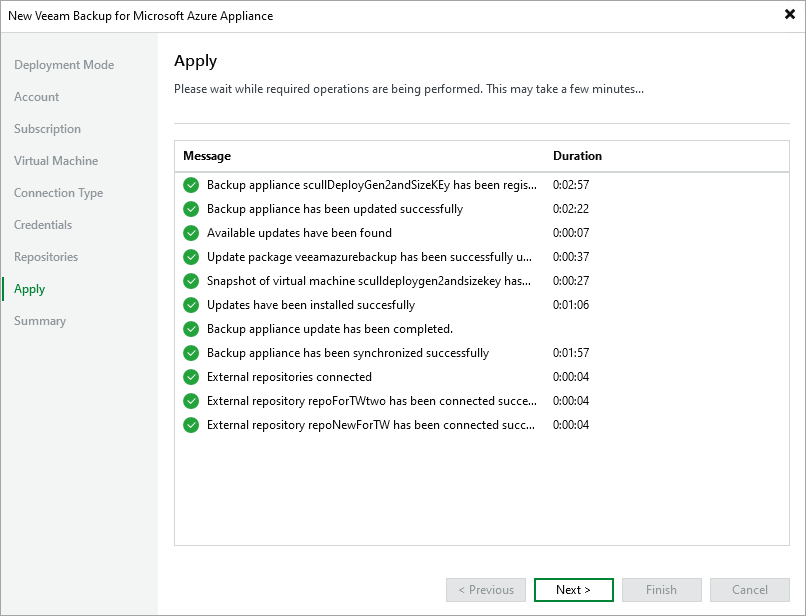806x616 pixels.
Task: Click the duration of the repoForTWtwo row
Action: click(571, 401)
